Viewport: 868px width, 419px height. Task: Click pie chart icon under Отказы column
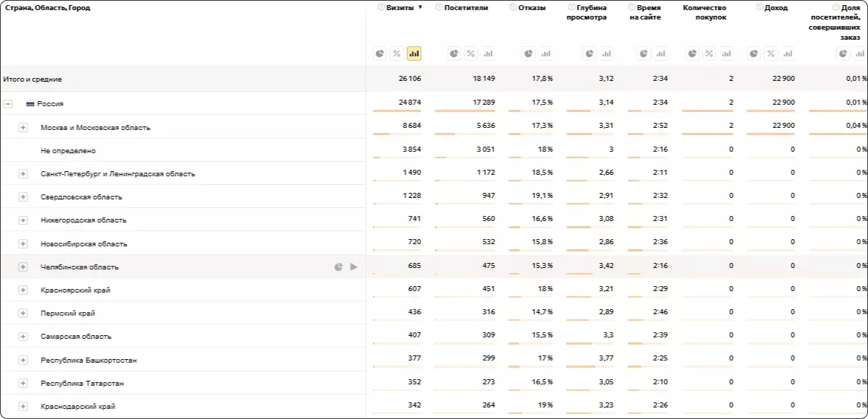coord(529,53)
